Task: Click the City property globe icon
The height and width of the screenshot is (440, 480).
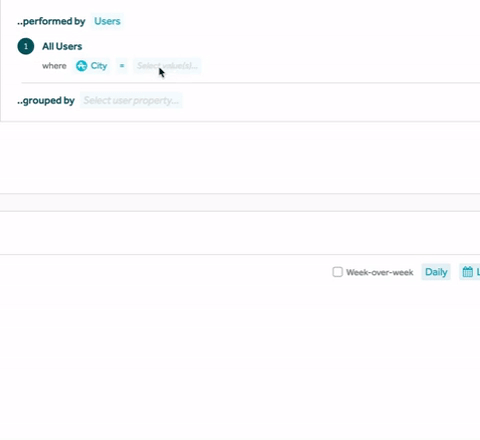Action: 81,66
